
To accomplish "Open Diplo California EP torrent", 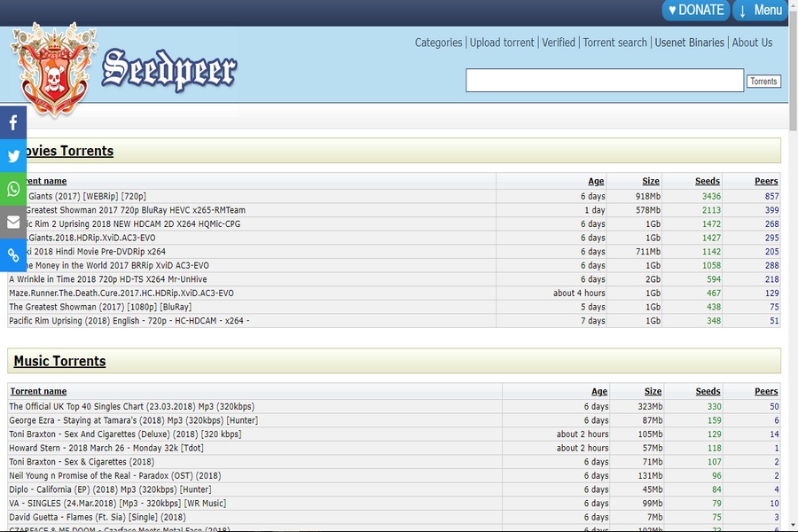I will 110,489.
